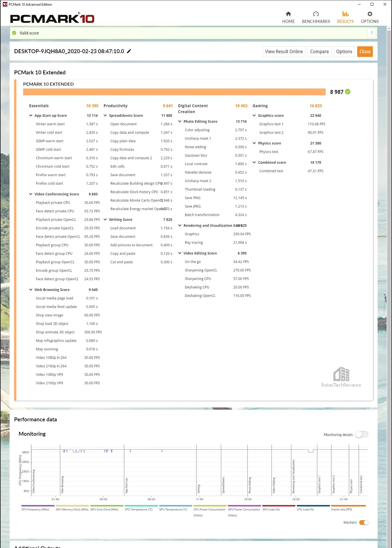Collapse Photo Editing Score section

(180, 121)
